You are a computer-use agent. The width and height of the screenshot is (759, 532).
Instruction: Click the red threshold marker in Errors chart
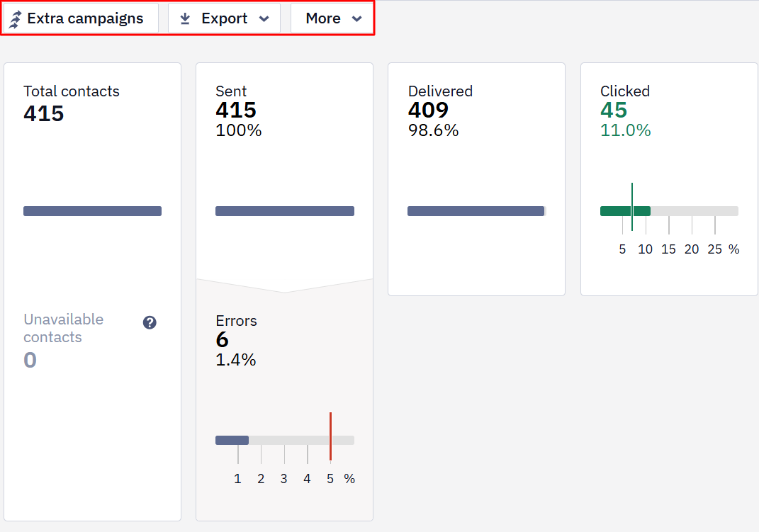point(331,436)
